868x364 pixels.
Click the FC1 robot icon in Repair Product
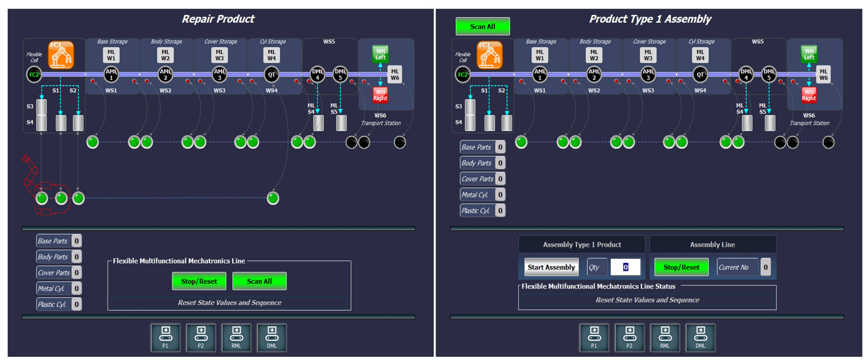pos(61,55)
